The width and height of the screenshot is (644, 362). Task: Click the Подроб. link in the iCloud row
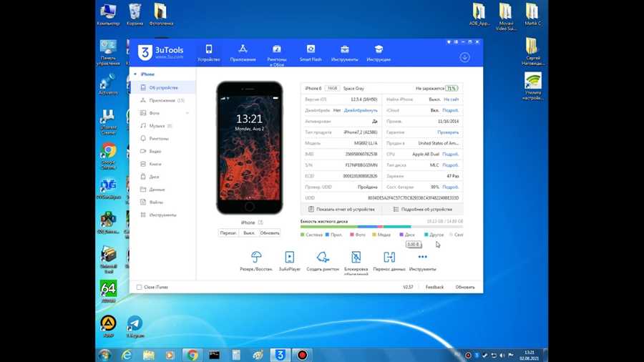click(x=451, y=110)
